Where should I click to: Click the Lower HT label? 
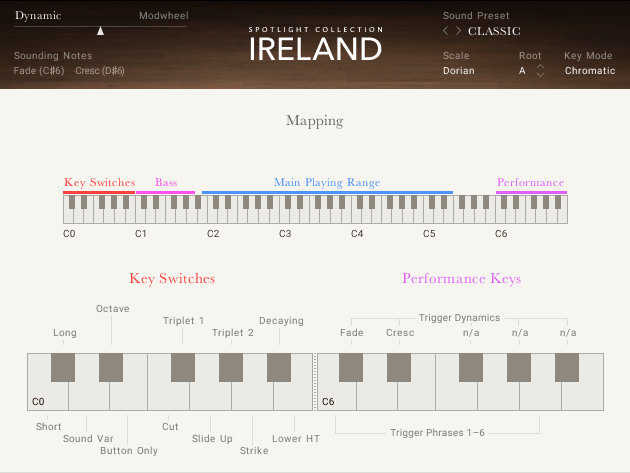click(x=296, y=438)
